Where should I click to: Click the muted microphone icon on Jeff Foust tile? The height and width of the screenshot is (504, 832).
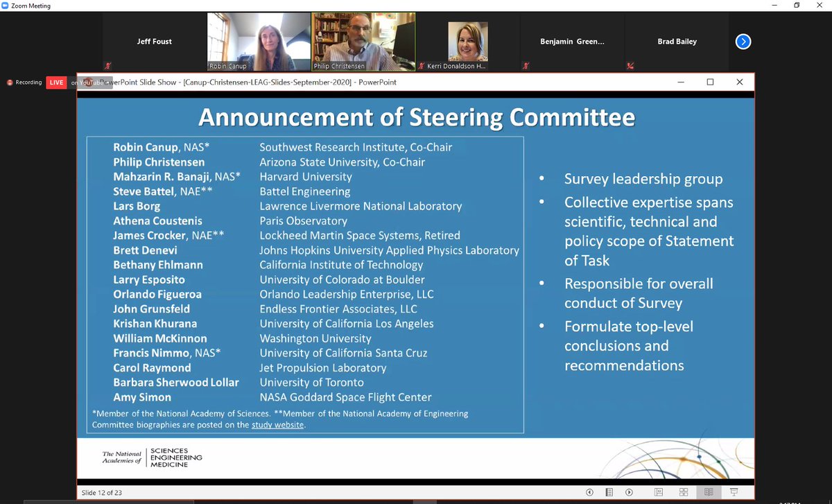click(108, 67)
